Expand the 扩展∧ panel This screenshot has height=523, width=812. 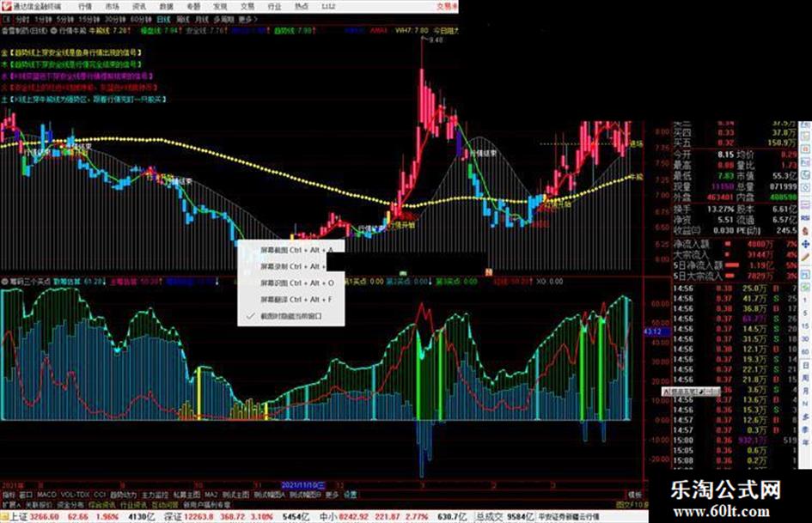point(11,505)
